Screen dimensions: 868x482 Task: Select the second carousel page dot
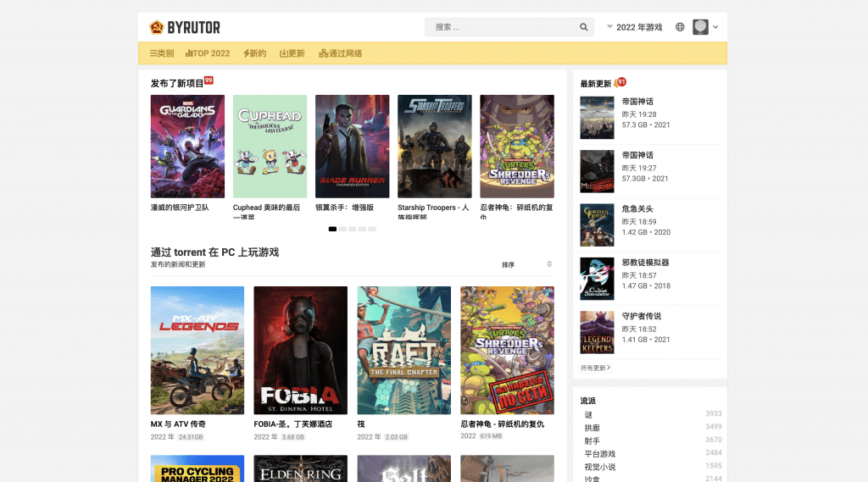point(342,229)
